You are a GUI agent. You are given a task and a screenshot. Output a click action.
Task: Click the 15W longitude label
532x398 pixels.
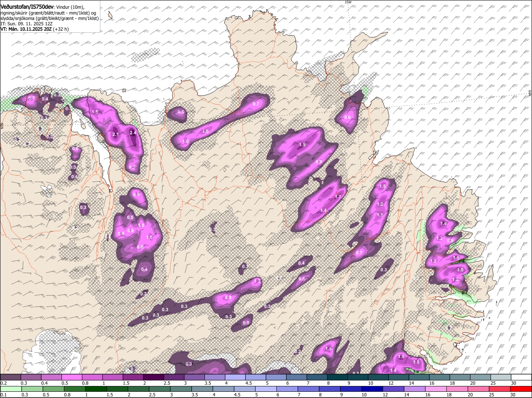coord(348,2)
